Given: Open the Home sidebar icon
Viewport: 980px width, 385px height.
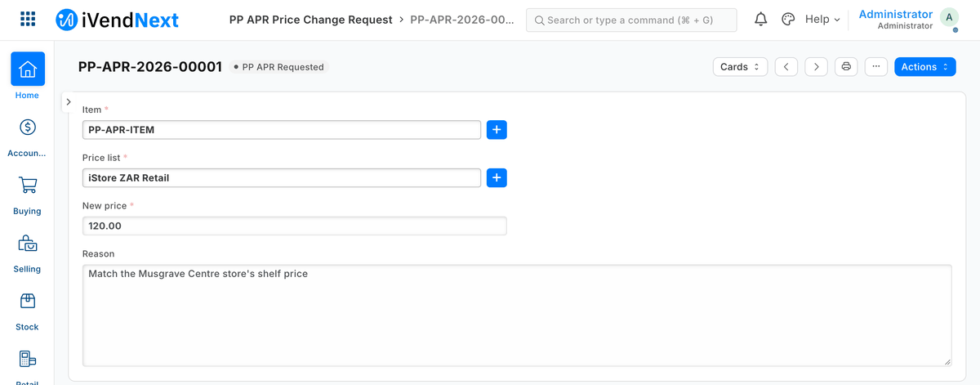Looking at the screenshot, I should pyautogui.click(x=27, y=69).
